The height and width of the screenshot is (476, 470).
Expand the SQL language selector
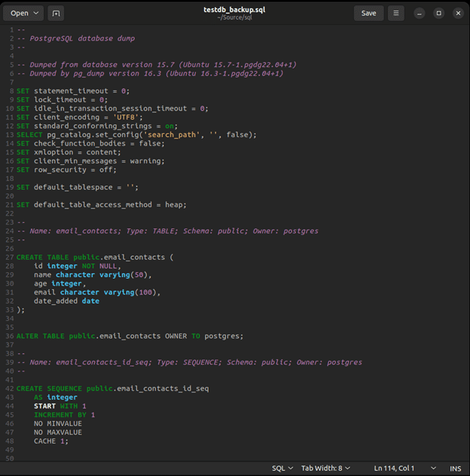click(x=282, y=468)
